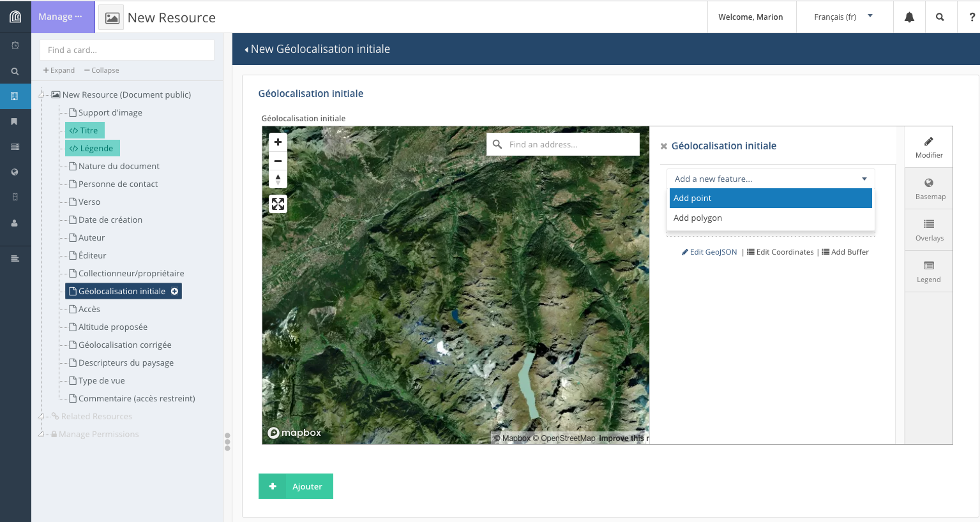The width and height of the screenshot is (980, 522).
Task: Expand the Manage menu
Action: [61, 17]
